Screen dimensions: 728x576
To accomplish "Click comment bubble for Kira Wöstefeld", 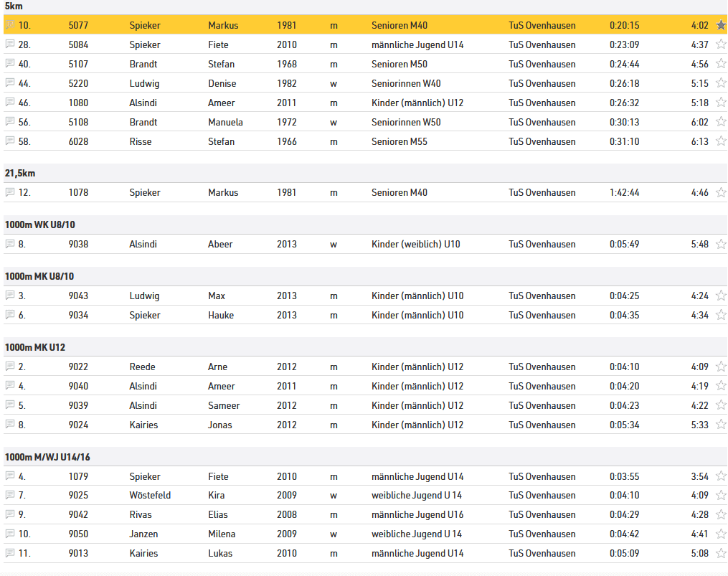I will (10, 495).
